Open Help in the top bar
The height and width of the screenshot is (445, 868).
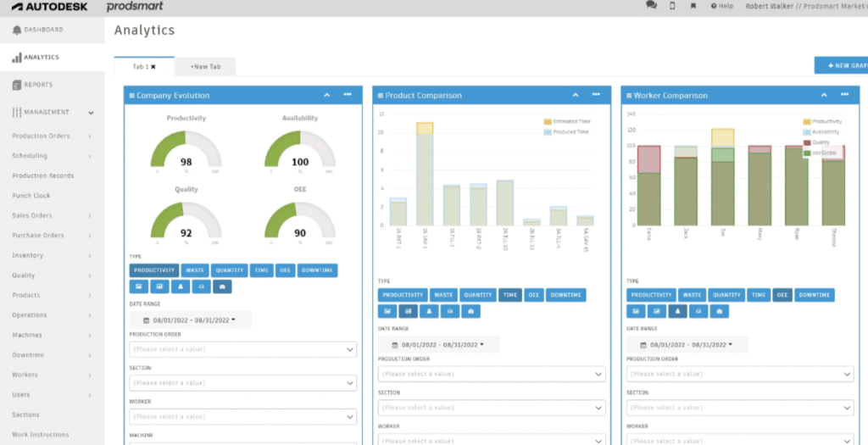(x=722, y=6)
